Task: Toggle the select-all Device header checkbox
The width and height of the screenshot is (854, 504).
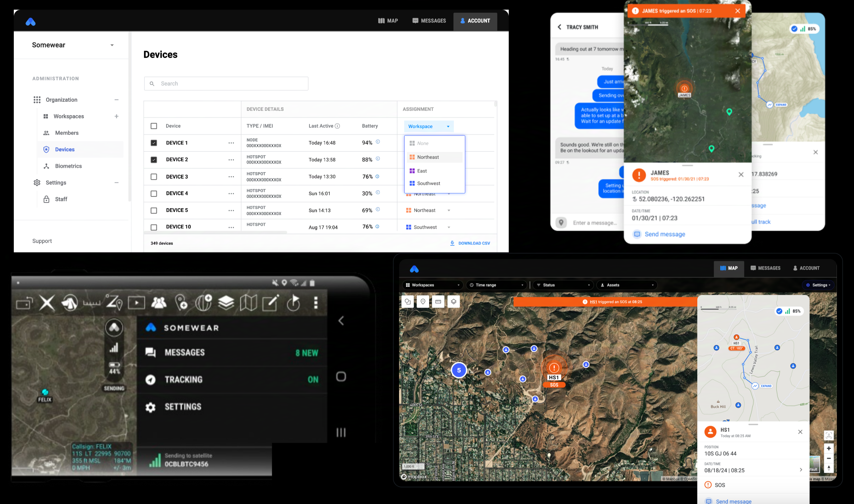Action: coord(154,126)
